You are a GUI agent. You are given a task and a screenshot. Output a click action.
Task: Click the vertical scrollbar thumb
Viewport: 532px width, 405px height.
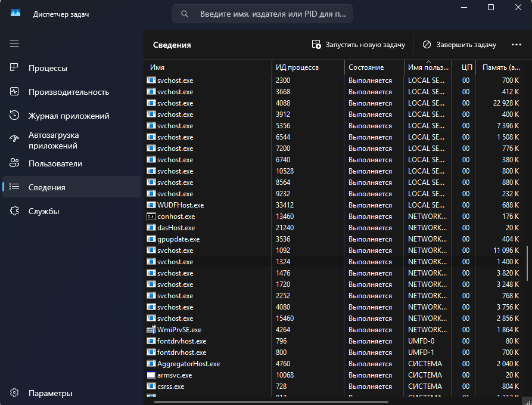[527, 262]
